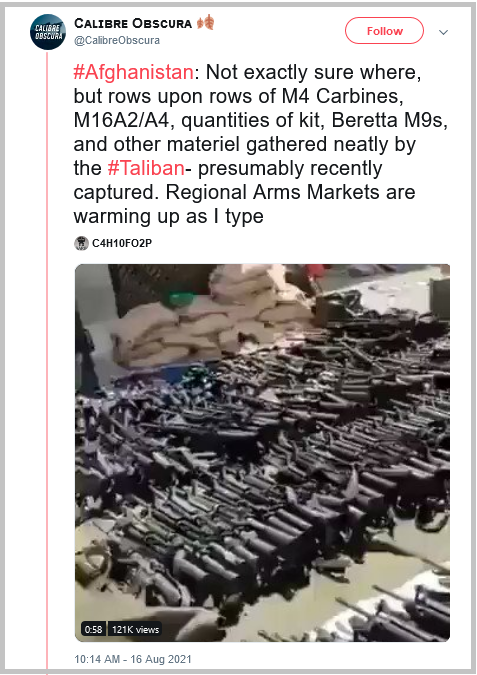Click the tweet body text
This screenshot has height=675, width=477.
point(260,144)
